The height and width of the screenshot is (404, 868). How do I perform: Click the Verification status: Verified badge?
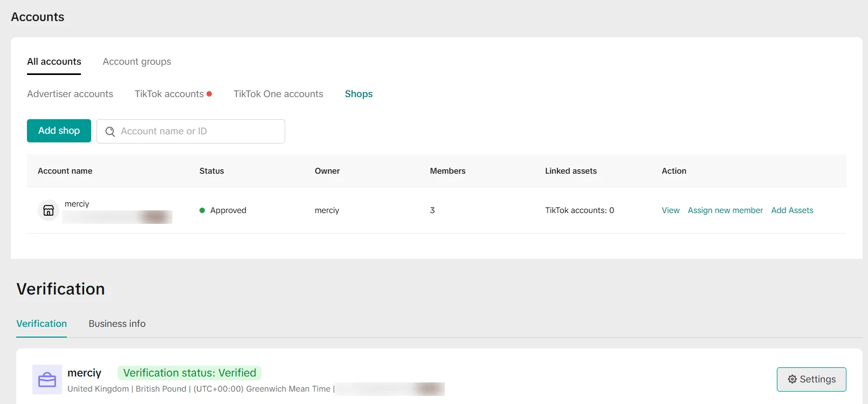click(x=190, y=373)
